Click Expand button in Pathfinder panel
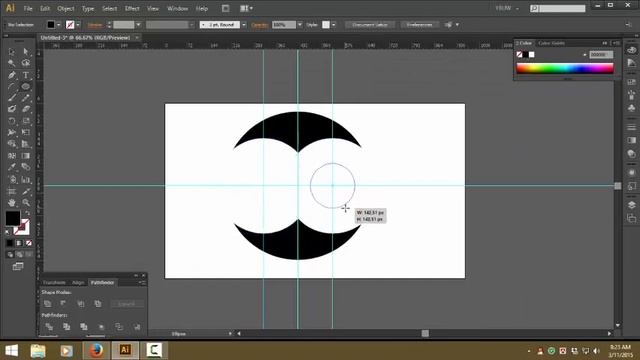Screen dimensions: 640x360 tap(126, 304)
